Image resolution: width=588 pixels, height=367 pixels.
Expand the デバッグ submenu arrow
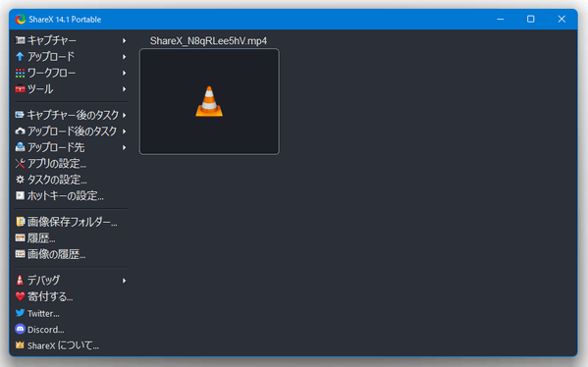coord(124,281)
